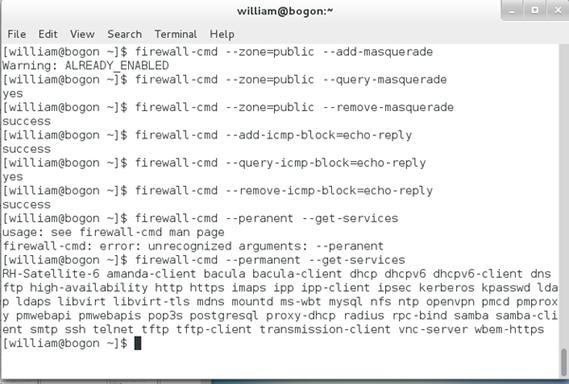569x384 pixels.
Task: Click the 'wbem-https' service name
Action: 509,329
